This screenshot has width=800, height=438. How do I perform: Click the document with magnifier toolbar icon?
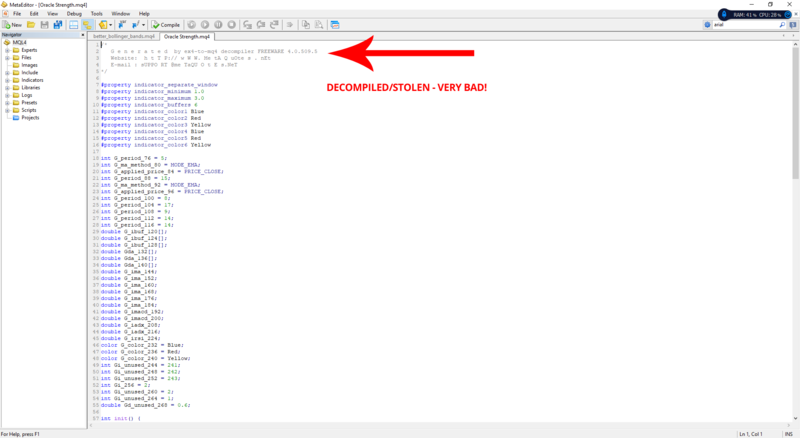[319, 25]
